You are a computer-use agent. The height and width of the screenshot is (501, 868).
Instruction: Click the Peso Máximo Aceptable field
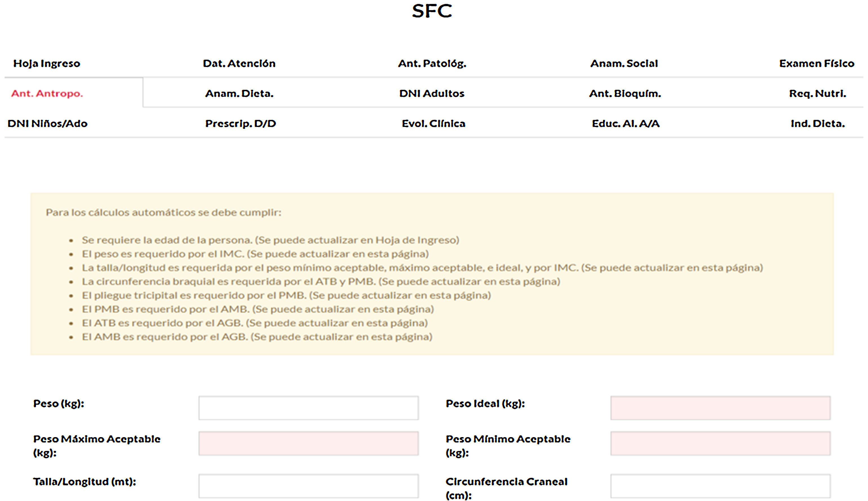pyautogui.click(x=308, y=444)
